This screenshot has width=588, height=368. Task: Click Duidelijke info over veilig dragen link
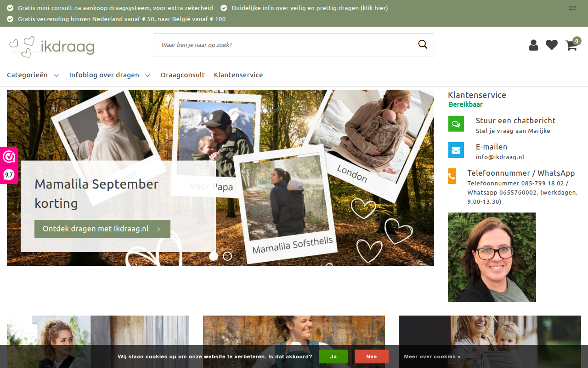(310, 8)
